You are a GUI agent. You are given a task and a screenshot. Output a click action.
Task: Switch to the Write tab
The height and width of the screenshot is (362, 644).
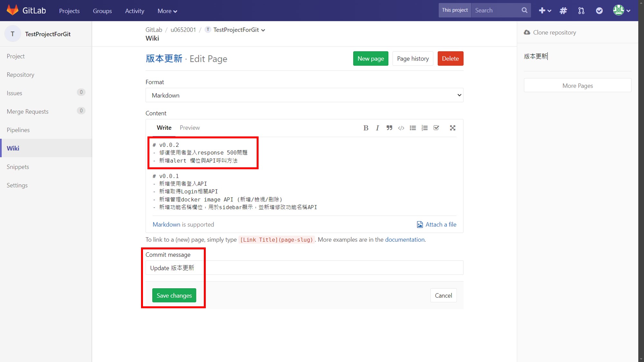point(164,128)
